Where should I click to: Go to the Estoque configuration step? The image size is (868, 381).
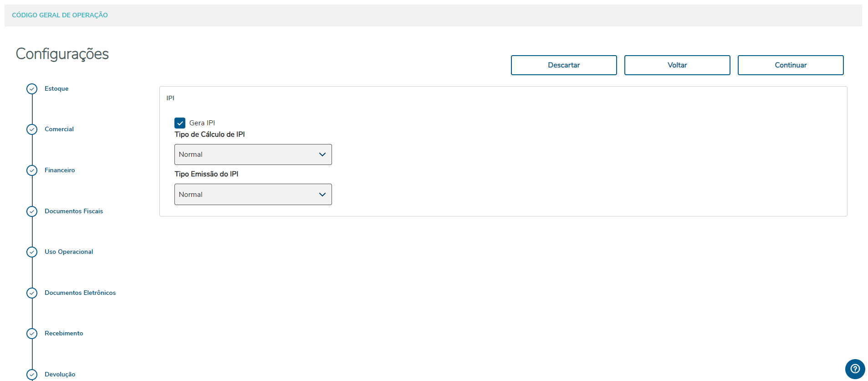click(x=56, y=89)
